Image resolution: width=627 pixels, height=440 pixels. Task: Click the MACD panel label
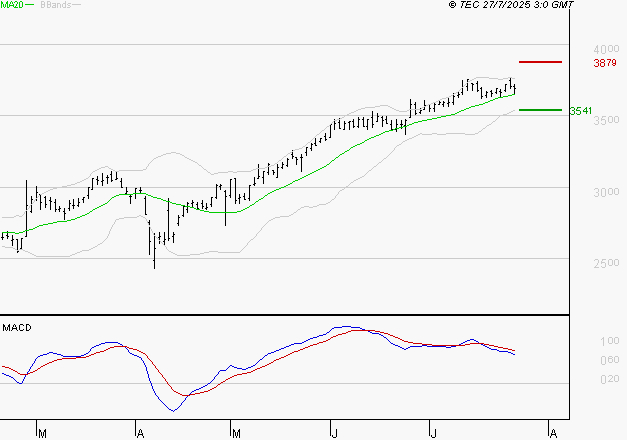tap(17, 327)
